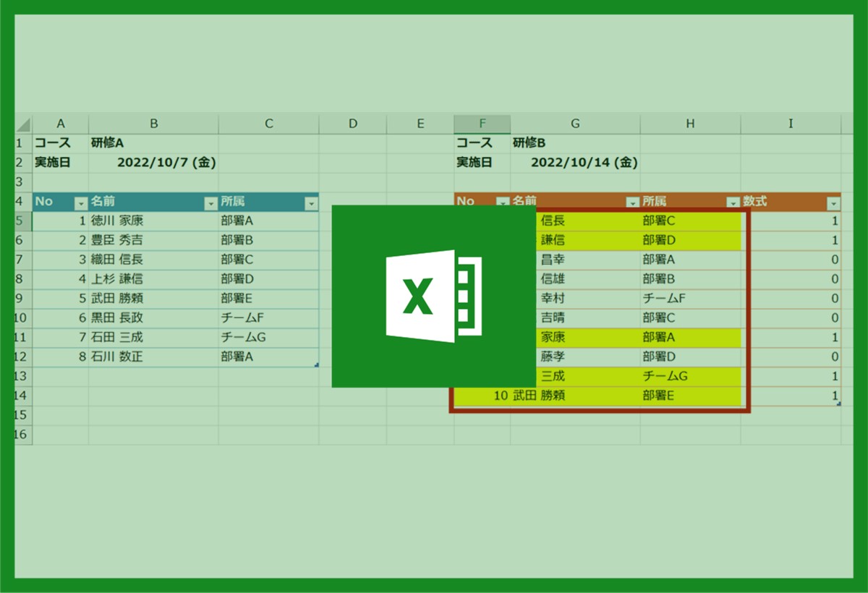868x593 pixels.
Task: Select the highlighted column F header
Action: 482,124
